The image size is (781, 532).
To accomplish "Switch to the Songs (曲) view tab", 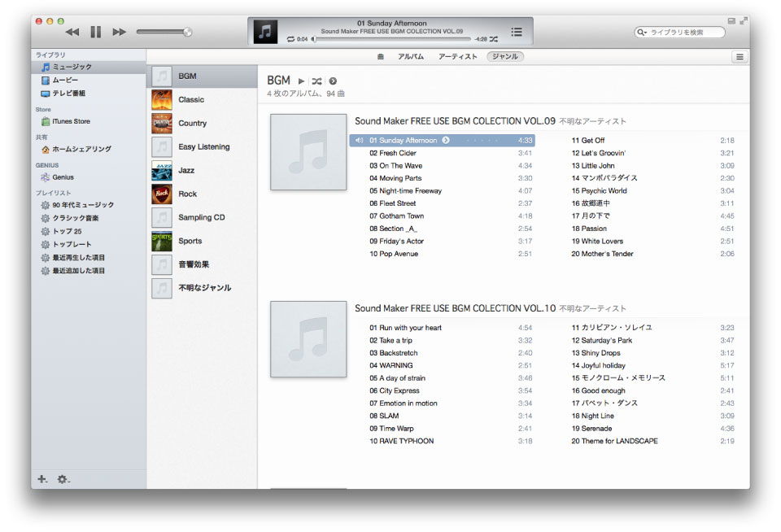I will tap(381, 57).
